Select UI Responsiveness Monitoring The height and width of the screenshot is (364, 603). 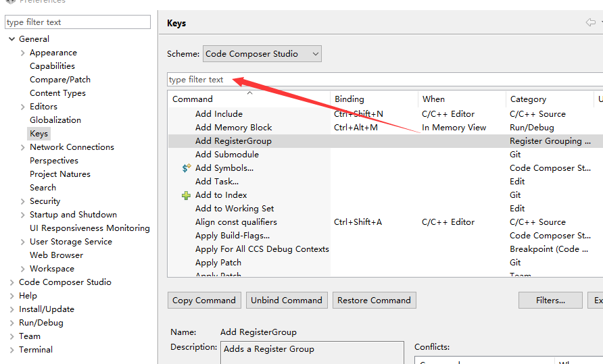tap(90, 228)
